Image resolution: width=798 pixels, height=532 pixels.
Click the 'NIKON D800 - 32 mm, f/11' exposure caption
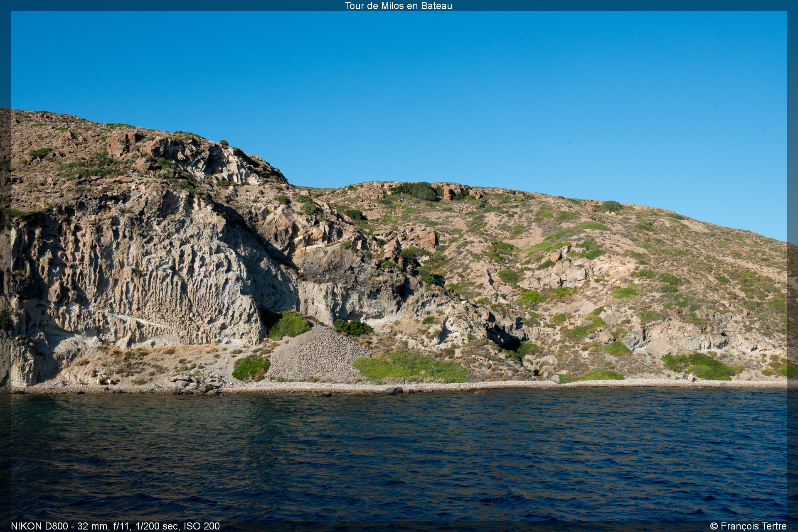click(115, 526)
